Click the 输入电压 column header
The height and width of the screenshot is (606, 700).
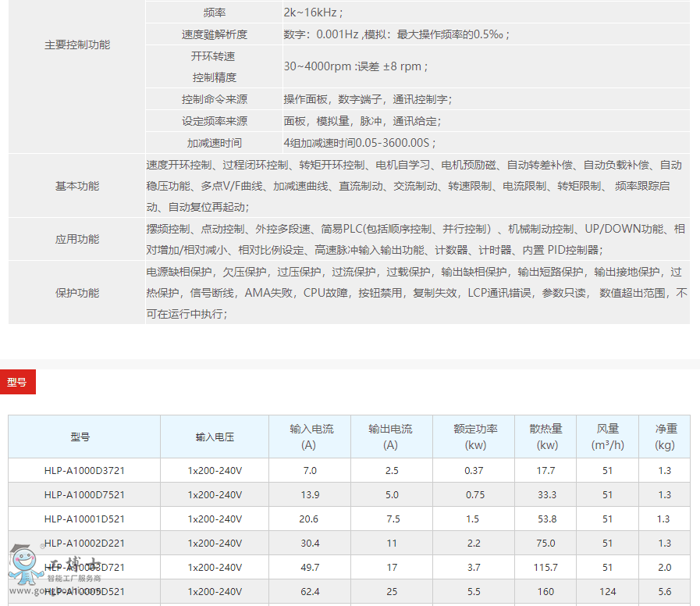[215, 437]
